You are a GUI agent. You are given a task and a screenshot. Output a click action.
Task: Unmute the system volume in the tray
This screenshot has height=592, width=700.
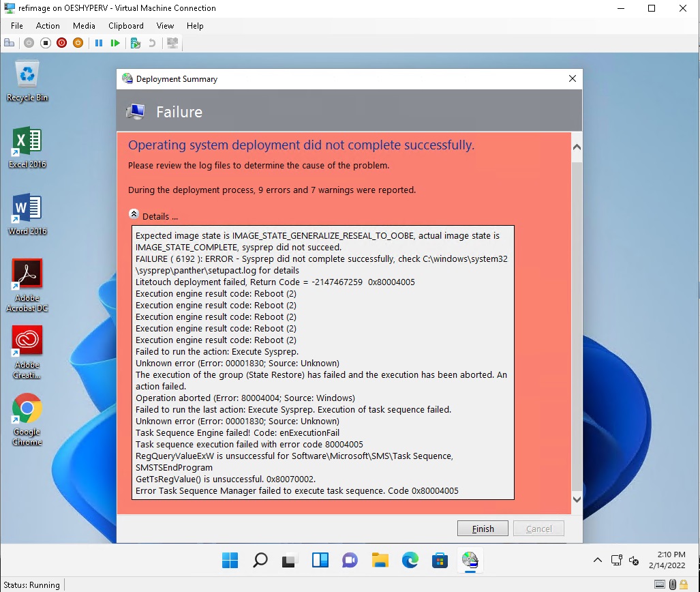635,560
